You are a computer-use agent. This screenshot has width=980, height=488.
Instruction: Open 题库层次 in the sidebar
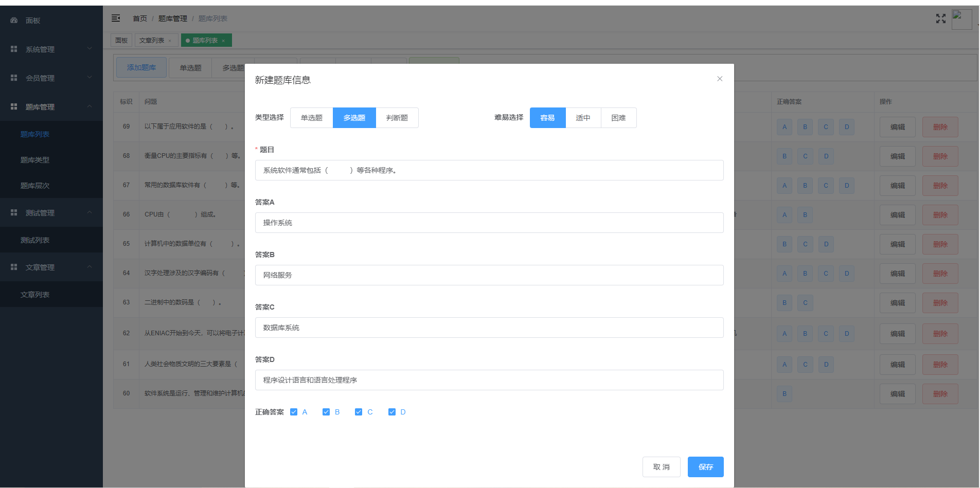51,186
